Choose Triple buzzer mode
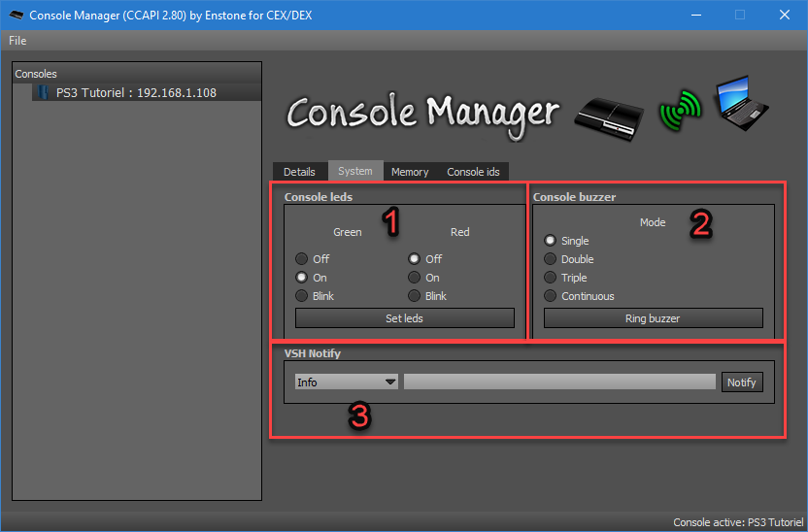This screenshot has width=808, height=532. [x=565, y=278]
